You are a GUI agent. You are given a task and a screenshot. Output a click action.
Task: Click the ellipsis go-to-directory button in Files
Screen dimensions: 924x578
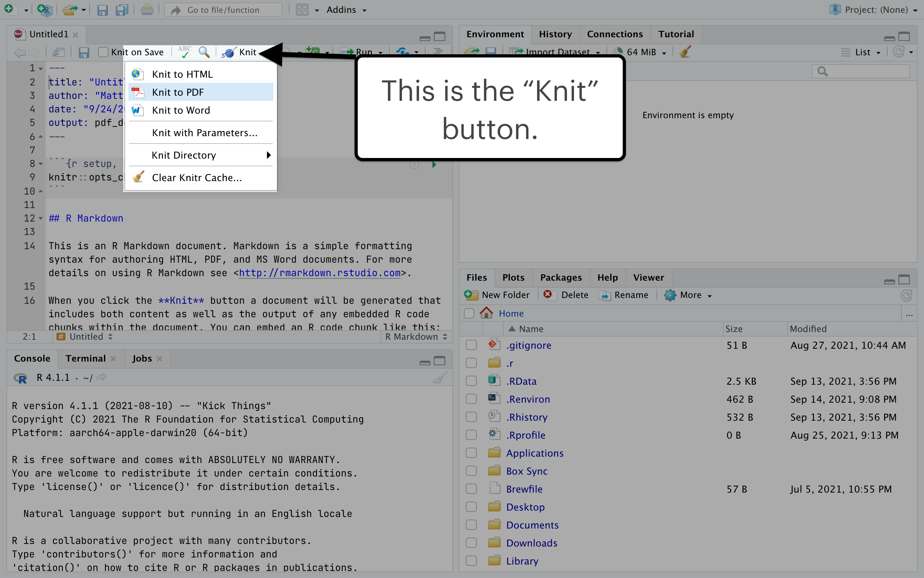(909, 314)
